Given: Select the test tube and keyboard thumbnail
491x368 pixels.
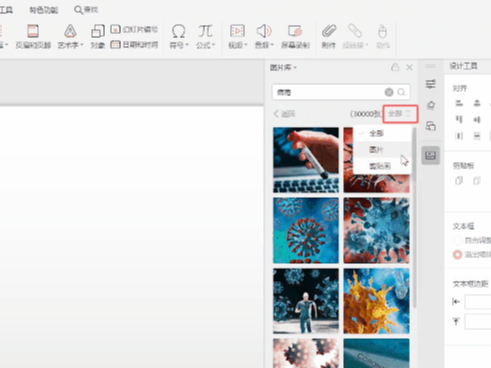Looking at the screenshot, I should (306, 160).
